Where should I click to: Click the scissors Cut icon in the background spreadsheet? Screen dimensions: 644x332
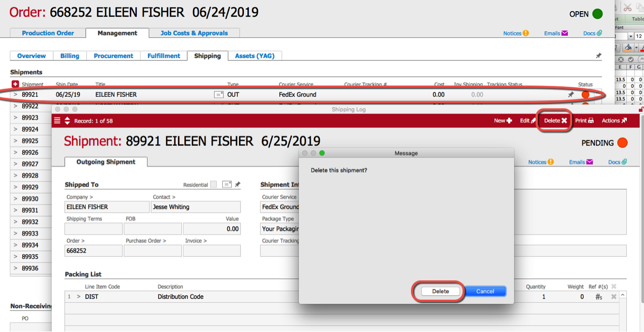pyautogui.click(x=627, y=7)
